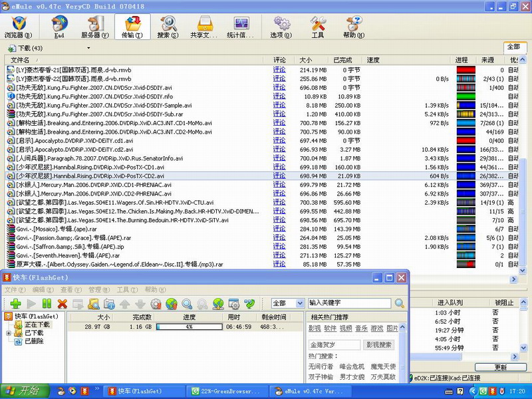Click the move-down arrow icon in FlashGet
This screenshot has width=532, height=399.
[140, 303]
